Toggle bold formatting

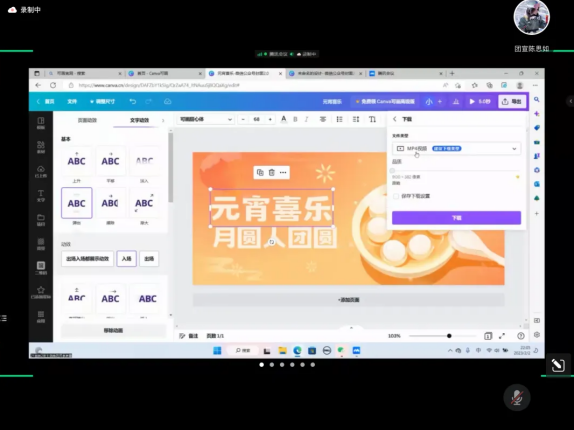295,119
